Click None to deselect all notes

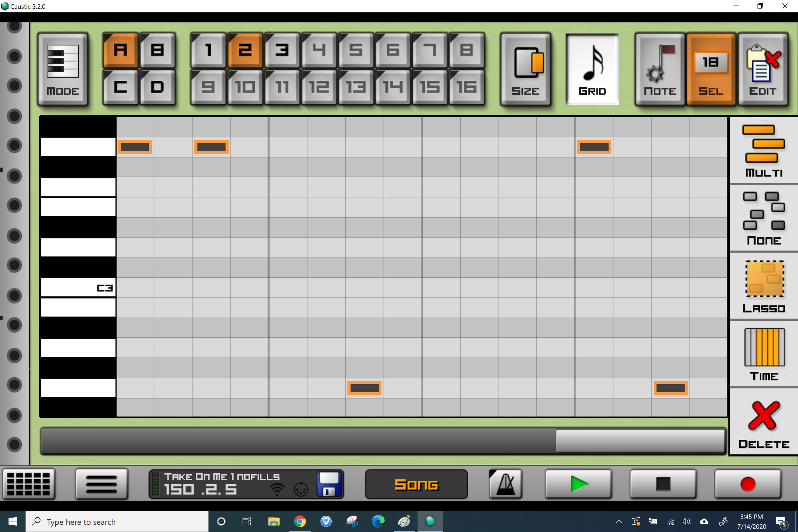pos(764,218)
